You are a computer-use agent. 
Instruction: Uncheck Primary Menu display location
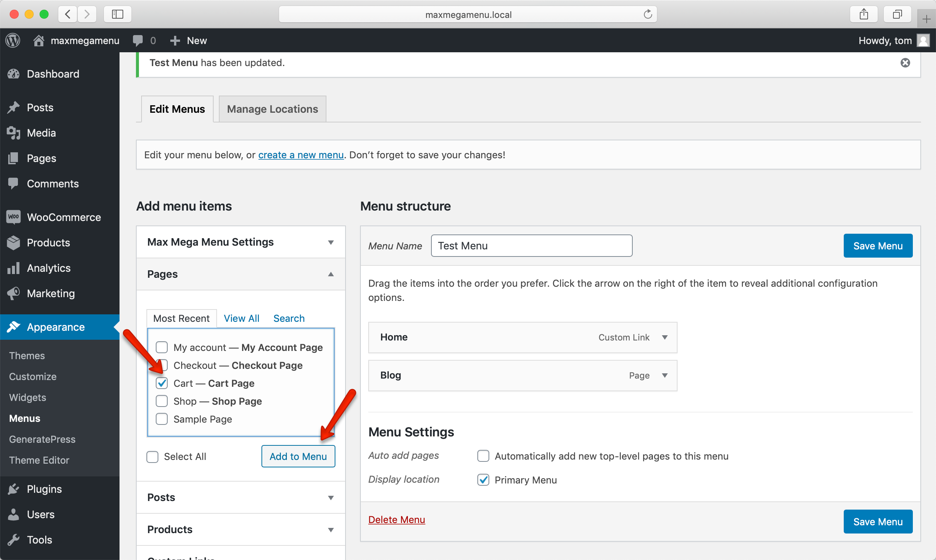(483, 480)
